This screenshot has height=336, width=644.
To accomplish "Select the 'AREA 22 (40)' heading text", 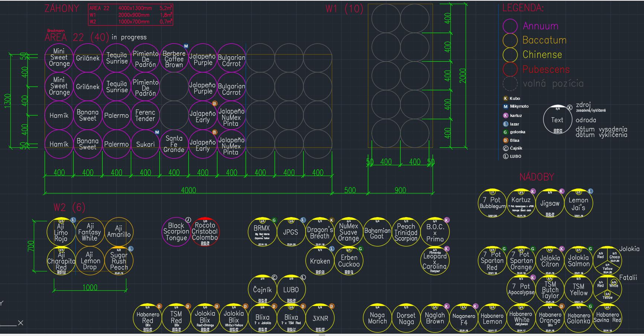I will pos(77,37).
